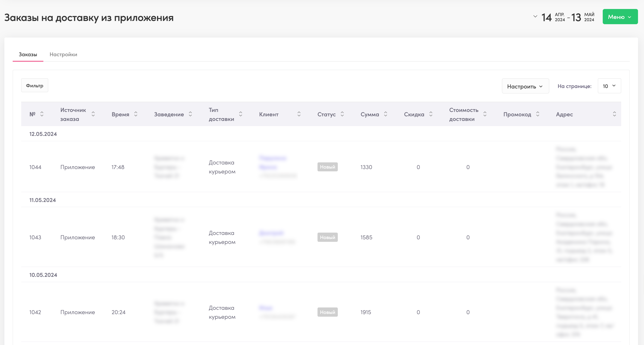Switch to the Настройки tab
Image resolution: width=644 pixels, height=345 pixels.
click(63, 54)
